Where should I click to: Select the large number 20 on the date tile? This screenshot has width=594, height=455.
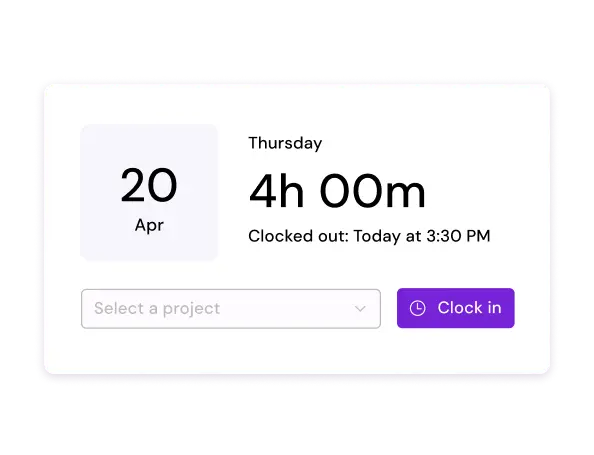click(x=149, y=185)
